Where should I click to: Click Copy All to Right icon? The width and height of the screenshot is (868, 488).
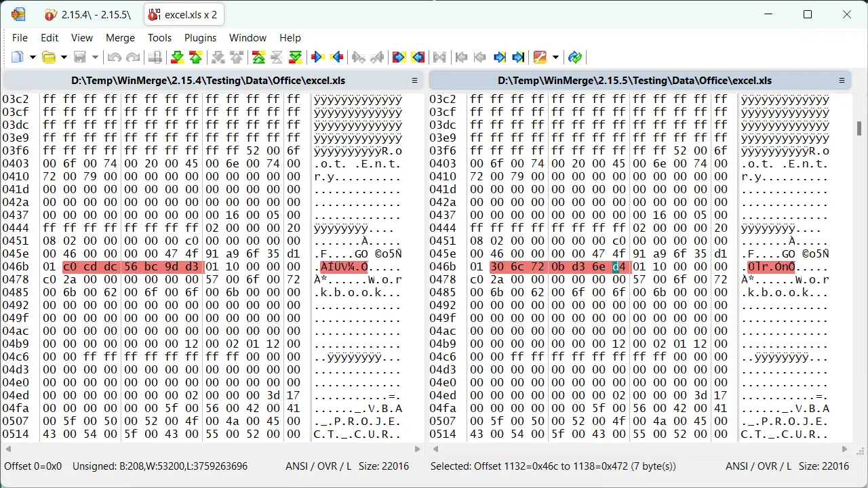[399, 58]
